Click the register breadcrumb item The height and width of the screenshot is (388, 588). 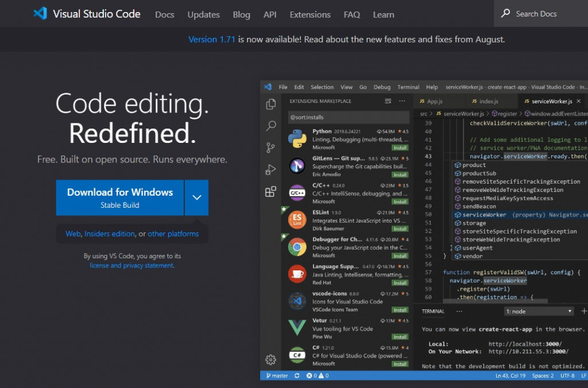[504, 114]
